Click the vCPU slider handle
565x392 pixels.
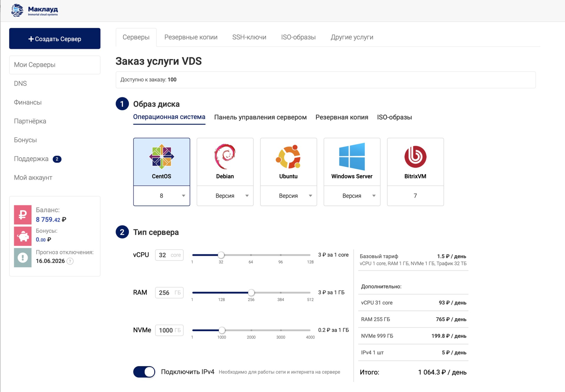tap(221, 255)
